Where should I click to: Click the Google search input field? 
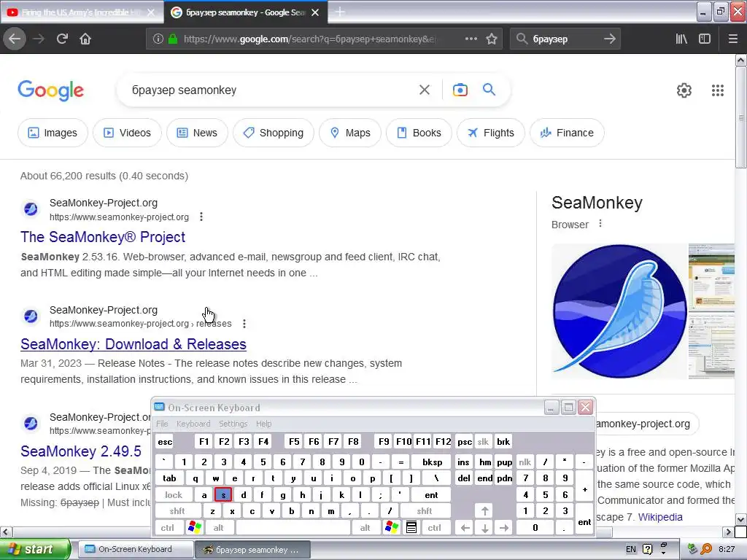click(x=271, y=90)
